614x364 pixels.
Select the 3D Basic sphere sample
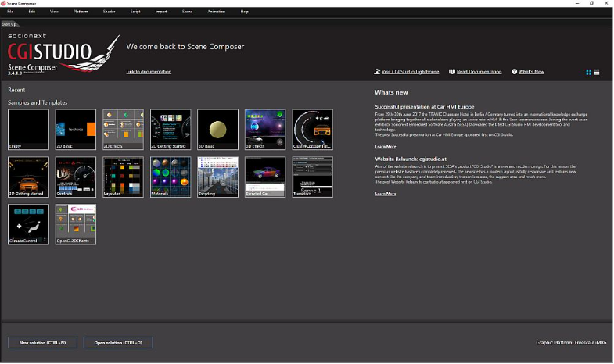(x=217, y=130)
